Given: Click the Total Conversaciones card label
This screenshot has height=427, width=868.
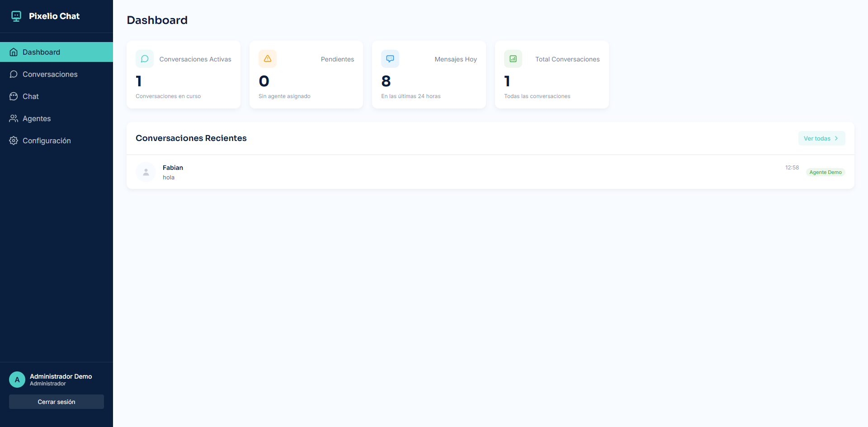Looking at the screenshot, I should 567,59.
